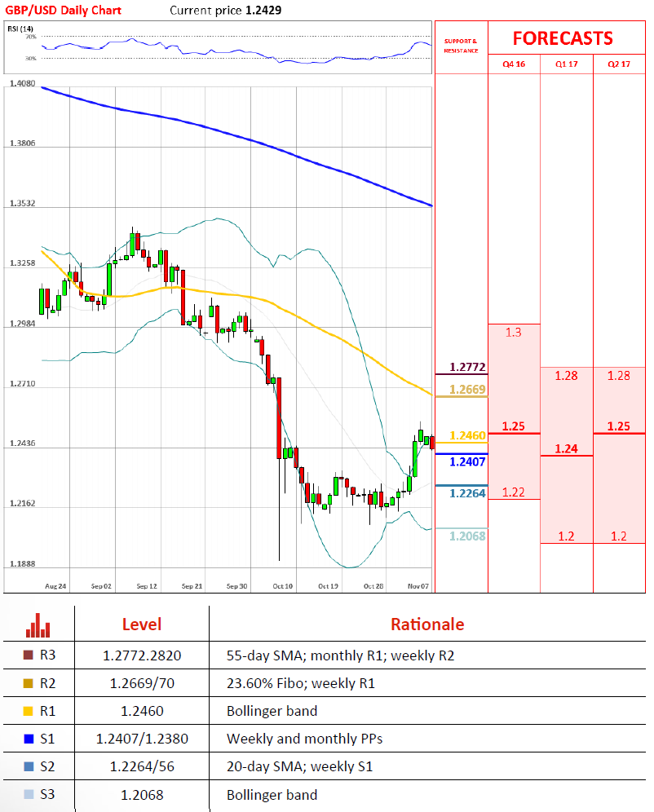
Task: Click the 1.2669/70 level cell
Action: pyautogui.click(x=142, y=683)
